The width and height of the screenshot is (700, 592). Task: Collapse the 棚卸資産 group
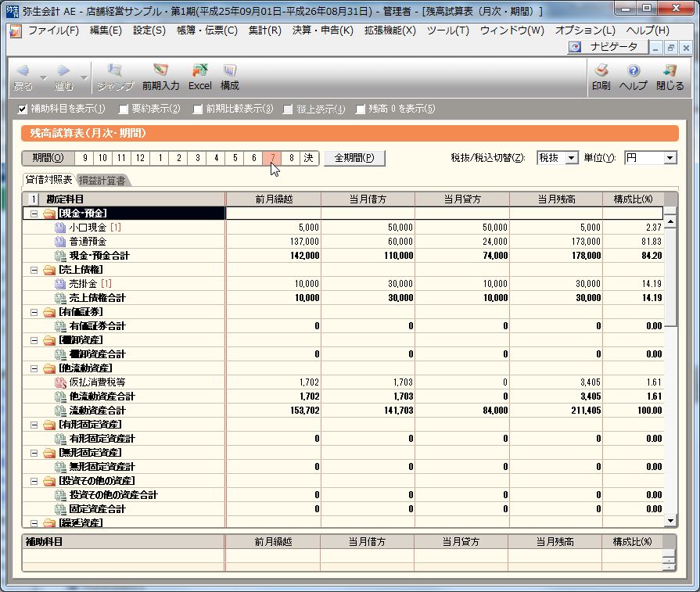pos(34,341)
